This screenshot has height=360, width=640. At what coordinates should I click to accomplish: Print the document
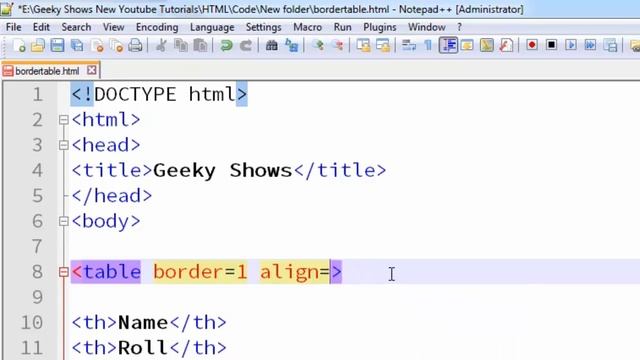pos(136,45)
